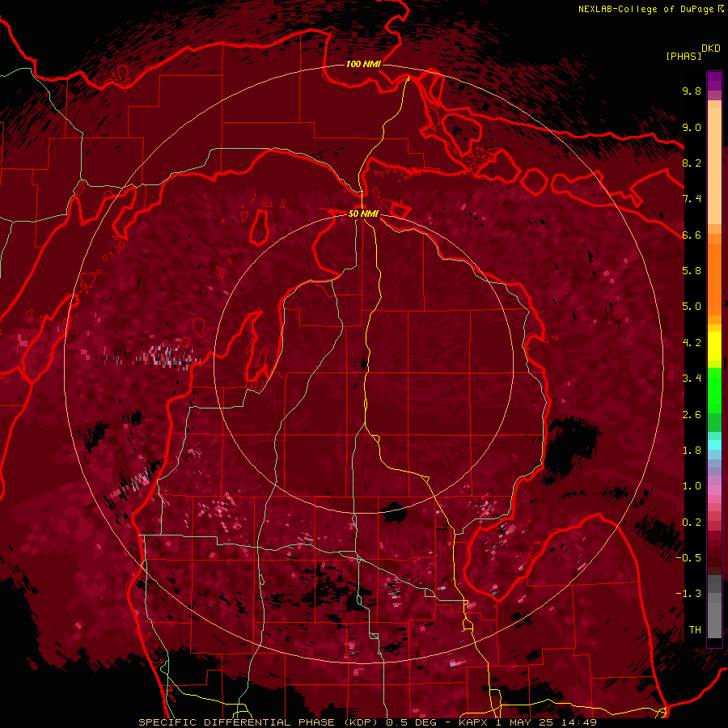Click the 5.0 color scale value

692,307
